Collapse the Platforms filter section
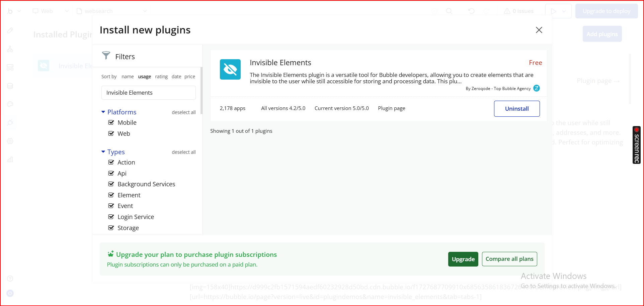 pyautogui.click(x=103, y=112)
